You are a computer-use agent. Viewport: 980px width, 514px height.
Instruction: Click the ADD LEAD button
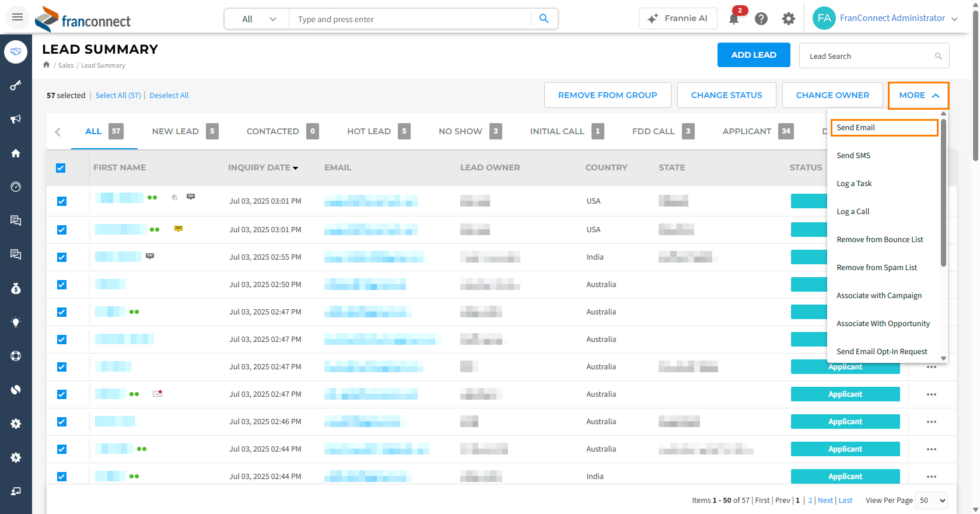(754, 55)
